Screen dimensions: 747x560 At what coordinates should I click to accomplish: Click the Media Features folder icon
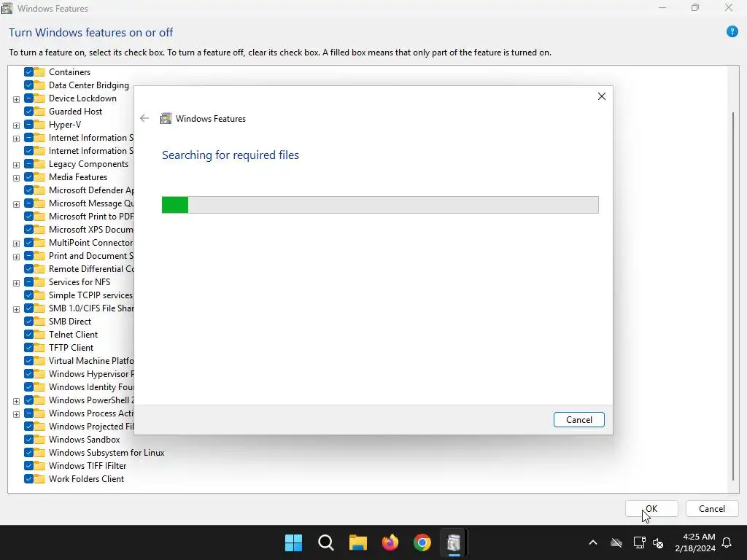(39, 177)
